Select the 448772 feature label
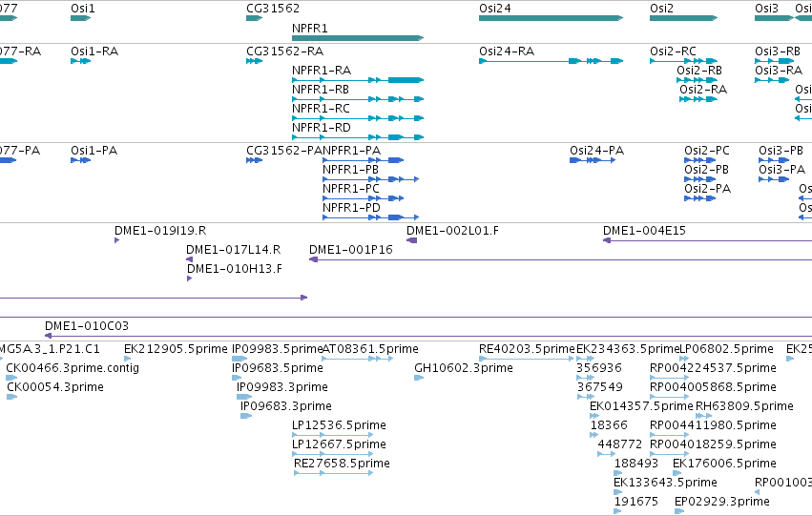 tap(620, 445)
